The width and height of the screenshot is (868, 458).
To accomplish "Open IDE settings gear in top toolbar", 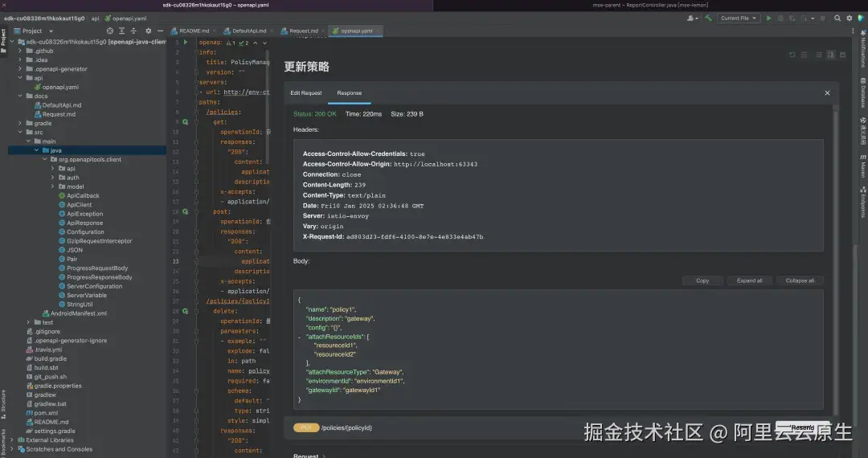I will pyautogui.click(x=850, y=18).
